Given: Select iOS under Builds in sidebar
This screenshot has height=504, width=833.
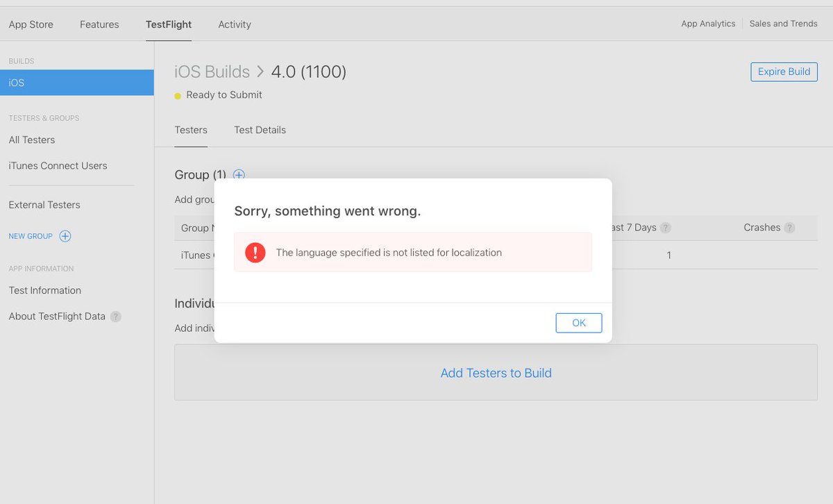Looking at the screenshot, I should coord(77,83).
